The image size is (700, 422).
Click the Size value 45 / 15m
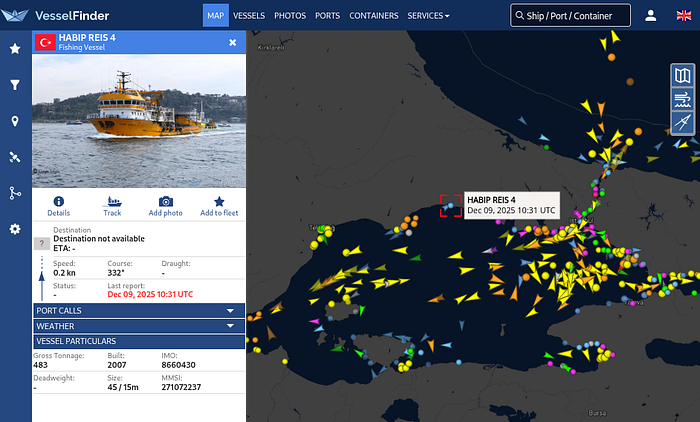click(x=123, y=387)
